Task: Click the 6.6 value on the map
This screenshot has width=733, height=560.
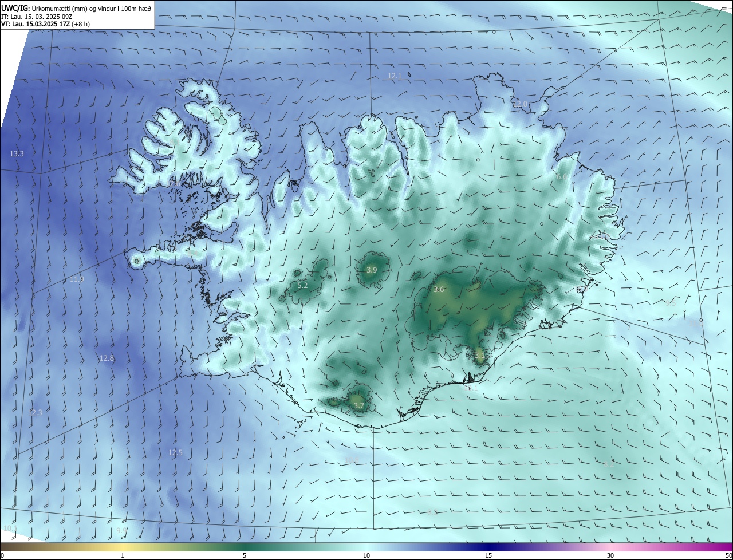Action: click(x=562, y=177)
